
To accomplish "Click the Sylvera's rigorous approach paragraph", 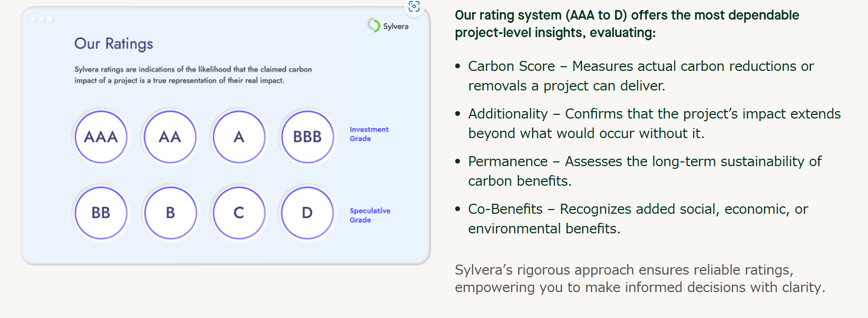I will click(x=640, y=278).
